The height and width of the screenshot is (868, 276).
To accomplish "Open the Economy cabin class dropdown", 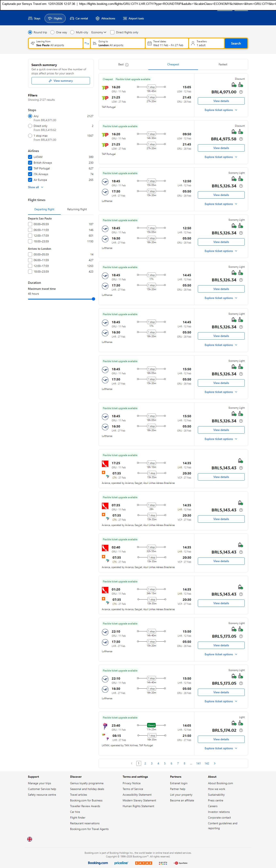I will [x=99, y=32].
